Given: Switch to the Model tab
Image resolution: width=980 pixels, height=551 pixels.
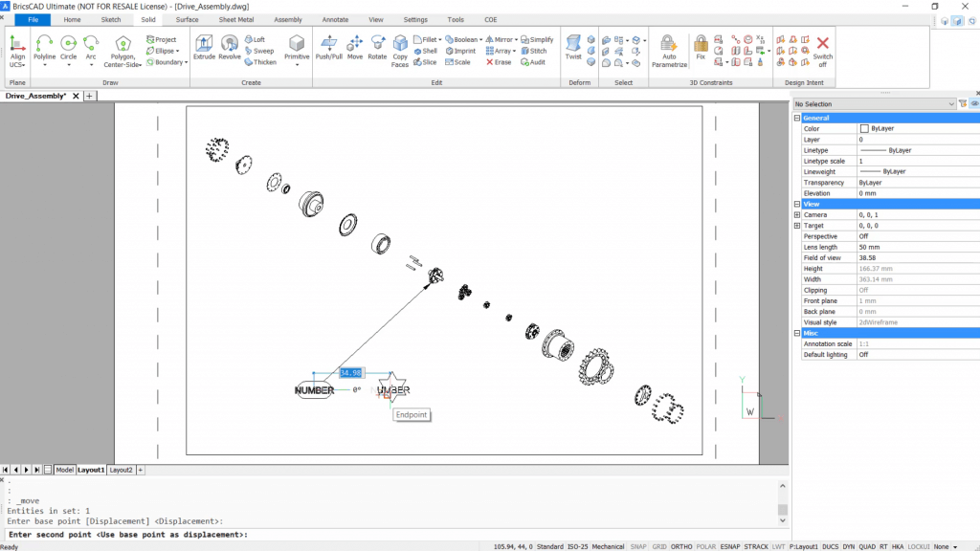Looking at the screenshot, I should tap(64, 470).
